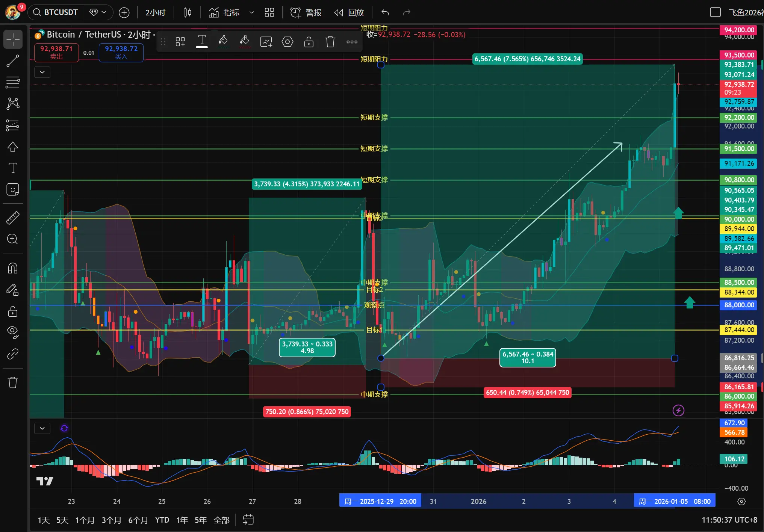This screenshot has height=532, width=764.
Task: Select the 1年 time range
Action: point(182,520)
